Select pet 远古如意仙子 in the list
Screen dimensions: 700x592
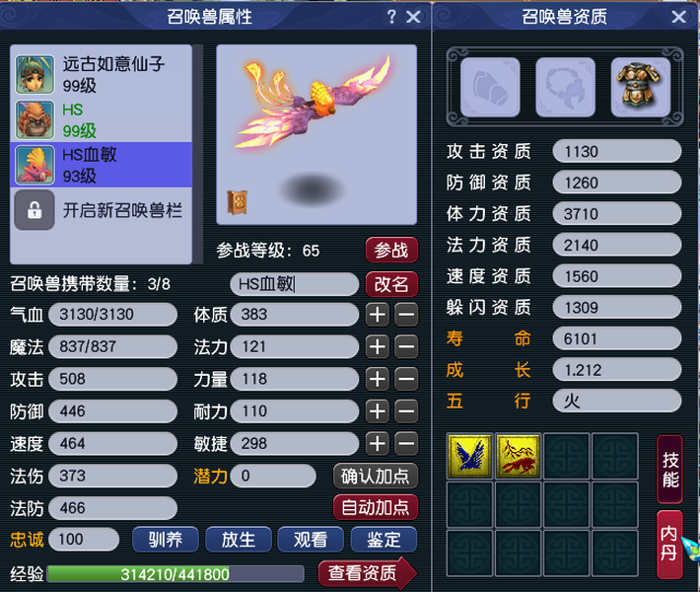(x=102, y=74)
